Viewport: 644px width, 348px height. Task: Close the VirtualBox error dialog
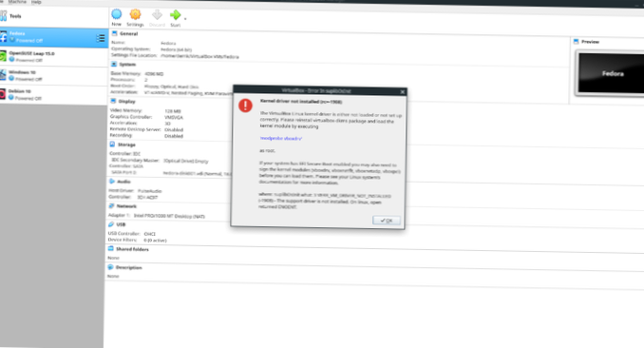click(x=403, y=91)
